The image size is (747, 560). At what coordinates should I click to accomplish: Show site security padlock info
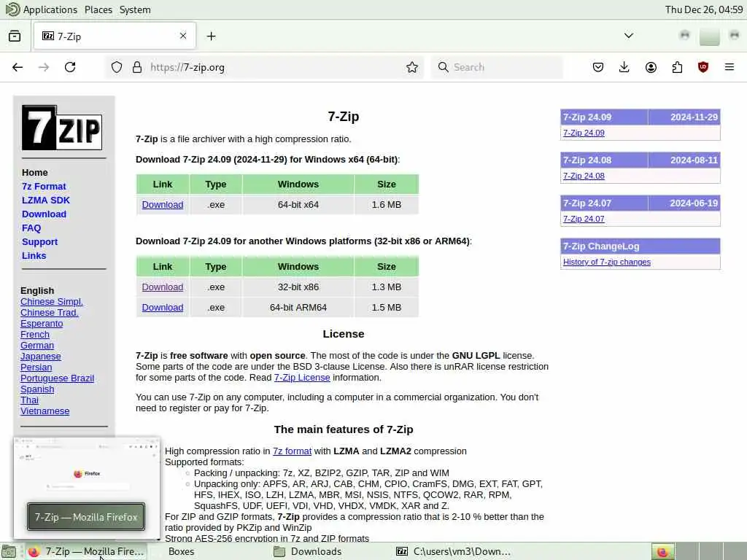137,67
